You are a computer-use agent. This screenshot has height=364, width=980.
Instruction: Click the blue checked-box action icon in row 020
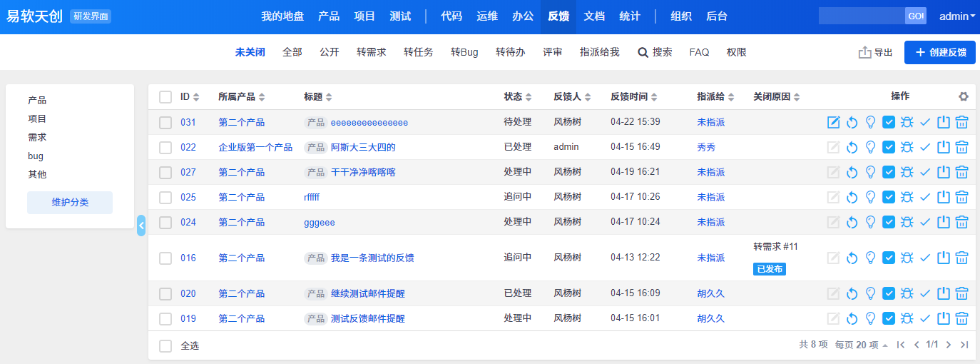pos(889,293)
